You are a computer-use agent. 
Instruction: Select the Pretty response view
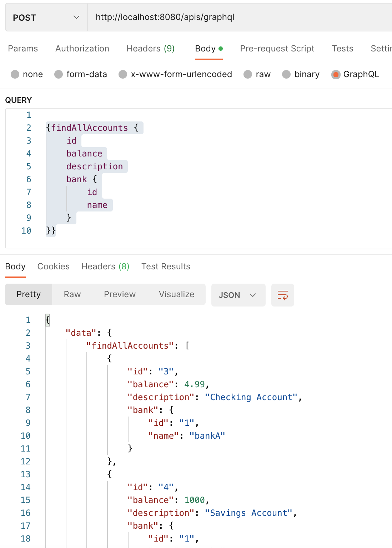(x=29, y=294)
